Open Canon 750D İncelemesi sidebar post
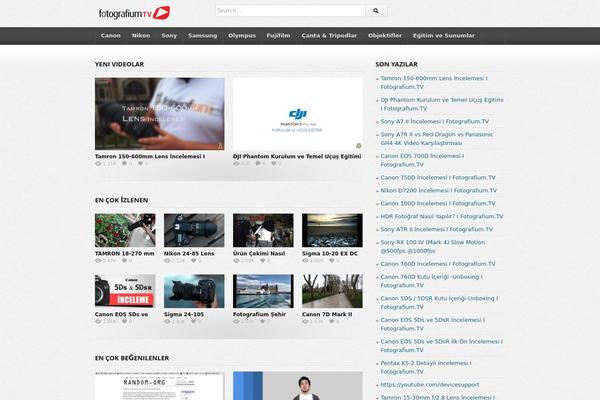This screenshot has width=600, height=400. click(438, 178)
